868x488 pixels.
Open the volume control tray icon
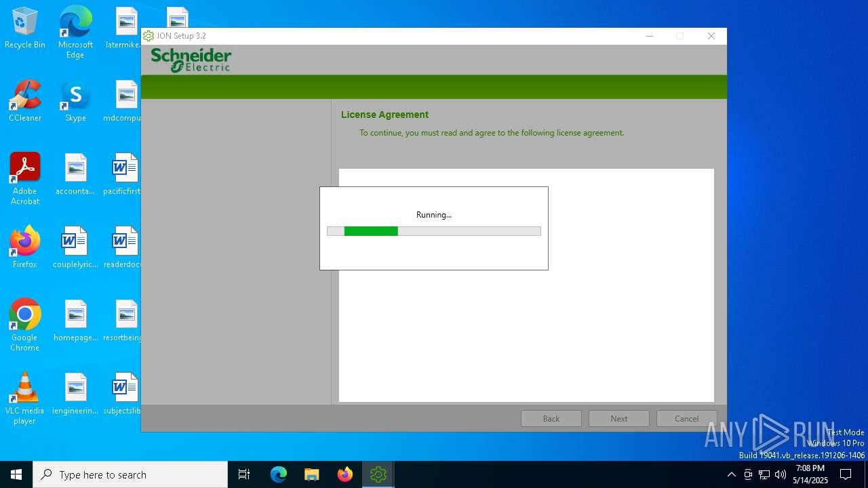781,474
